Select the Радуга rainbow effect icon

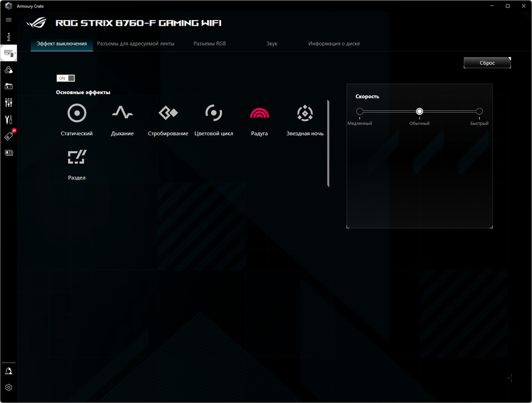pos(259,113)
